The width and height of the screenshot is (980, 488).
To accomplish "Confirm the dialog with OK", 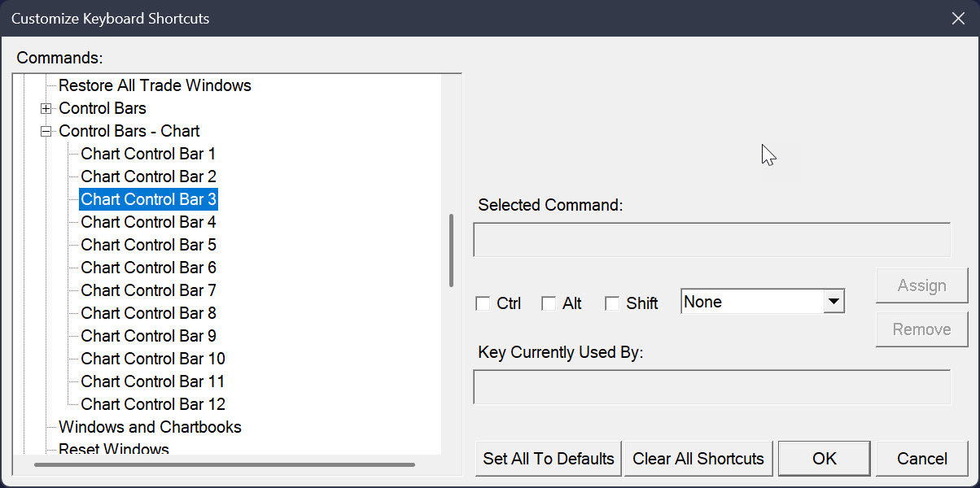I will (825, 459).
